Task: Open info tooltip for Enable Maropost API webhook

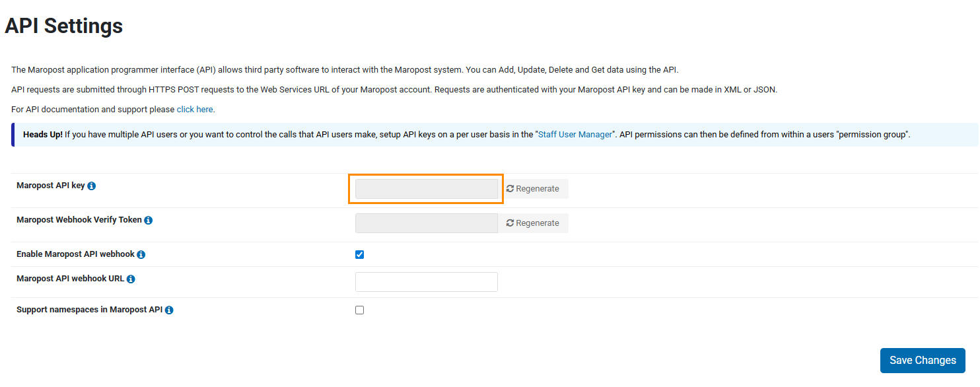Action: pyautogui.click(x=141, y=255)
